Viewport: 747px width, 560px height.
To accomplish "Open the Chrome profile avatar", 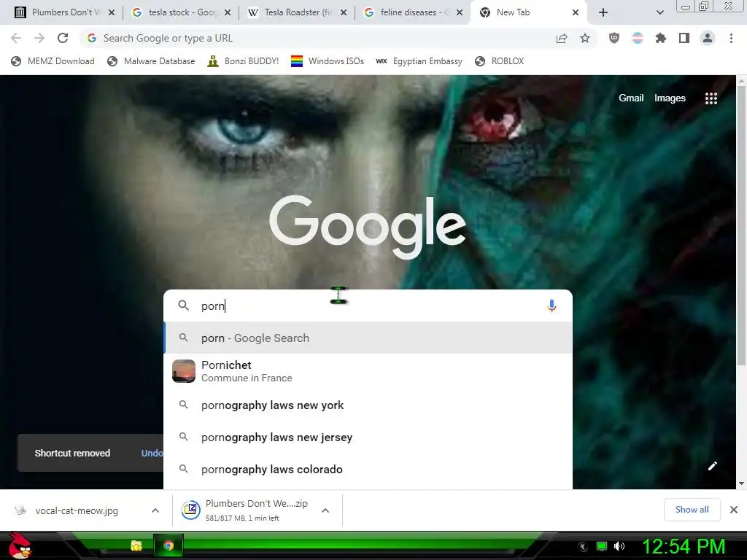I will click(708, 38).
